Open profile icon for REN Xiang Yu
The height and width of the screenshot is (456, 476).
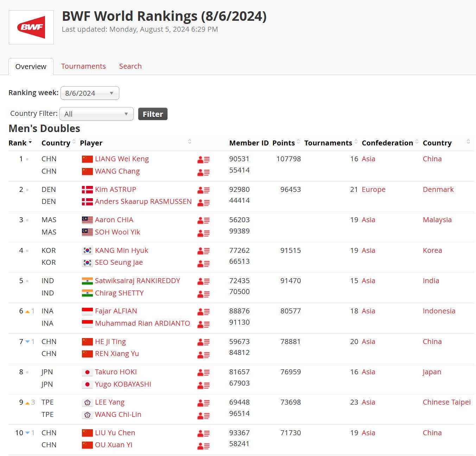point(203,355)
